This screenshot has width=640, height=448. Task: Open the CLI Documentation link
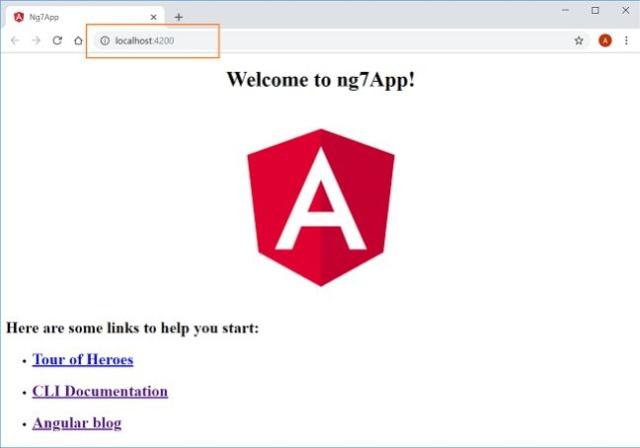pos(100,391)
